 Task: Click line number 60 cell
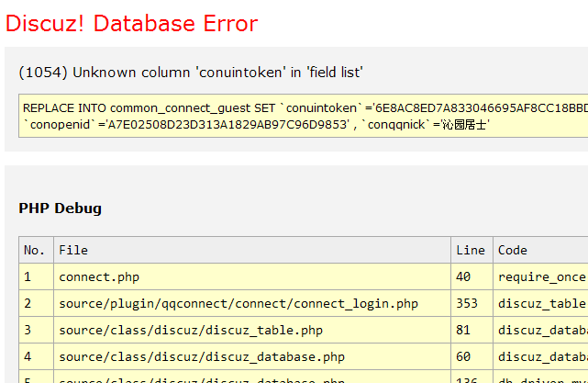464,356
